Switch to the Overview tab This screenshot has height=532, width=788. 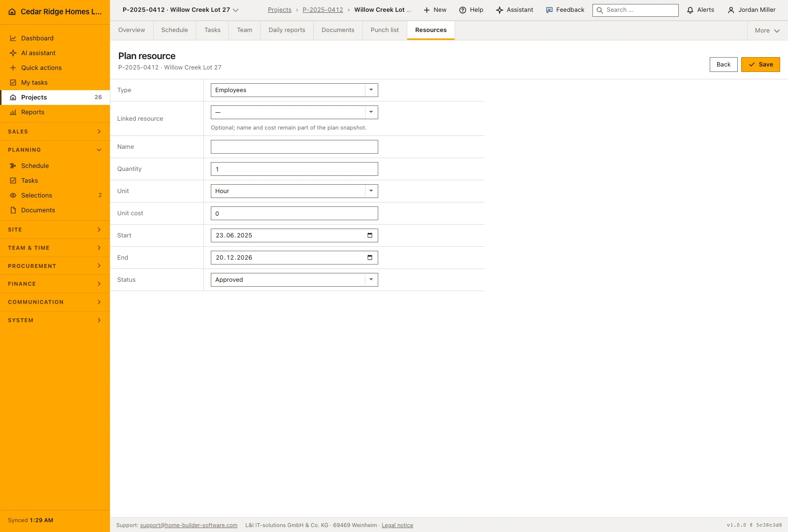click(131, 30)
